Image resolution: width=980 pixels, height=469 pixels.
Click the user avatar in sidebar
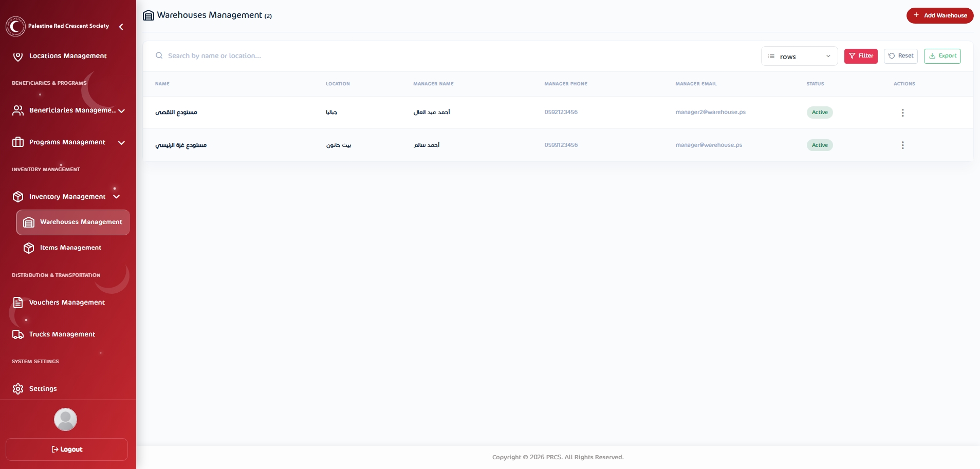point(65,420)
